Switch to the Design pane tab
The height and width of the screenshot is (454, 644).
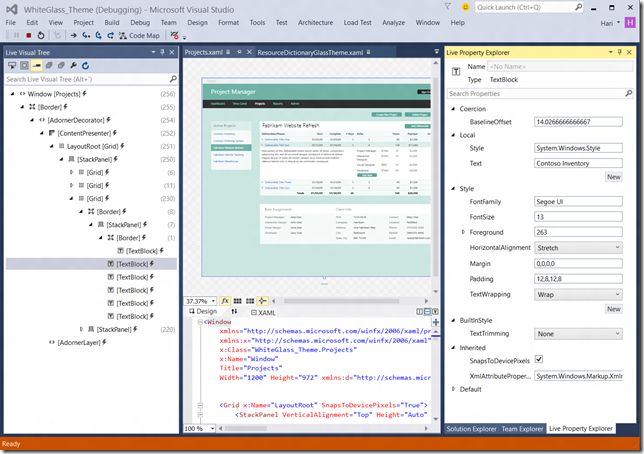203,311
